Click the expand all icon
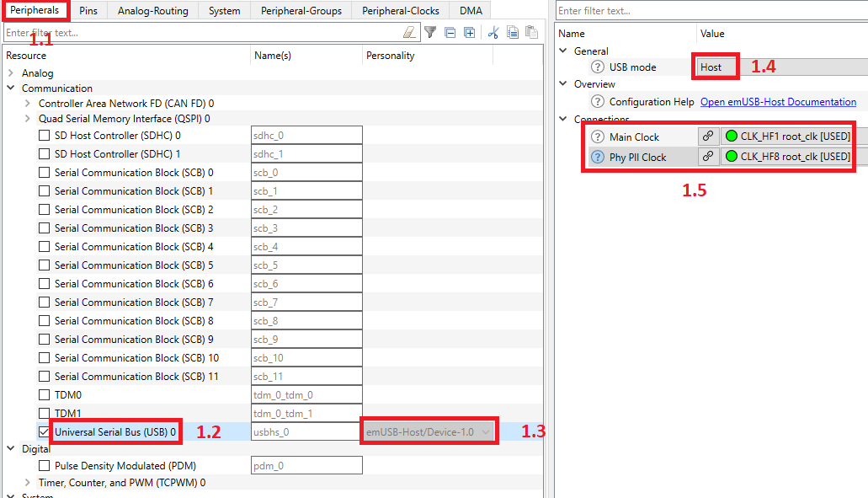The height and width of the screenshot is (498, 868). 470,33
